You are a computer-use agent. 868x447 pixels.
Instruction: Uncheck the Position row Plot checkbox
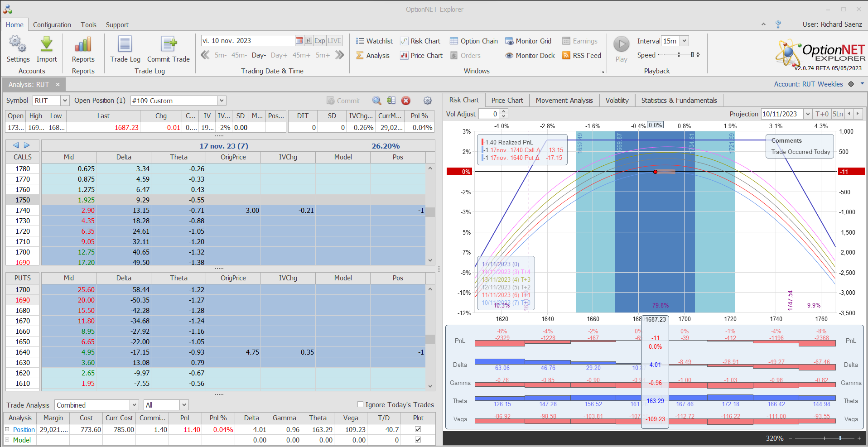[x=418, y=429]
